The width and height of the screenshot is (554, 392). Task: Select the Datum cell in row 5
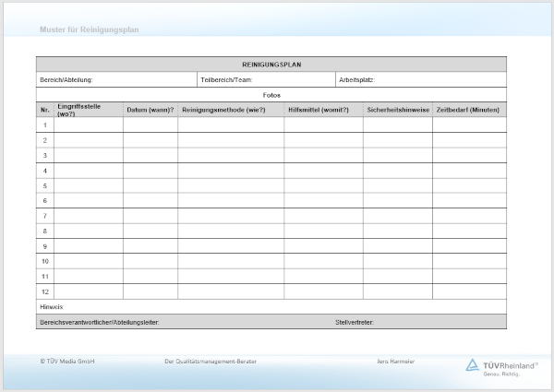150,185
